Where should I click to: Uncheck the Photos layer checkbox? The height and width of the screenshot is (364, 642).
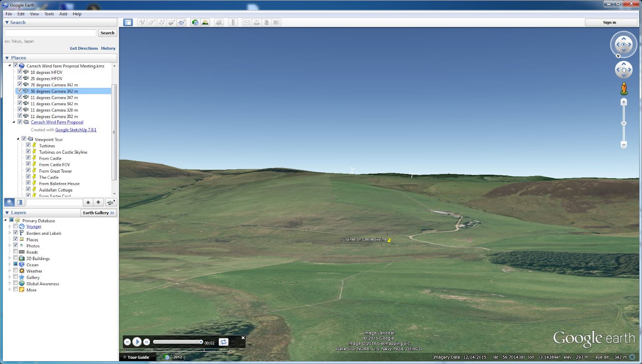[x=16, y=245]
